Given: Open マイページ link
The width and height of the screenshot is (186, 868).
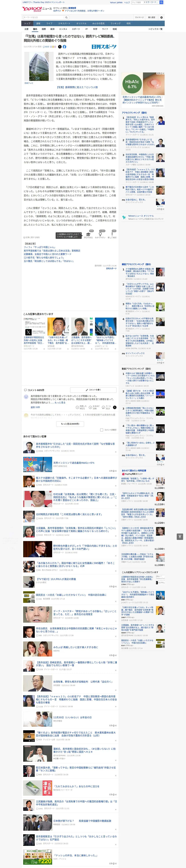Looking at the screenshot, I should tap(139, 17).
